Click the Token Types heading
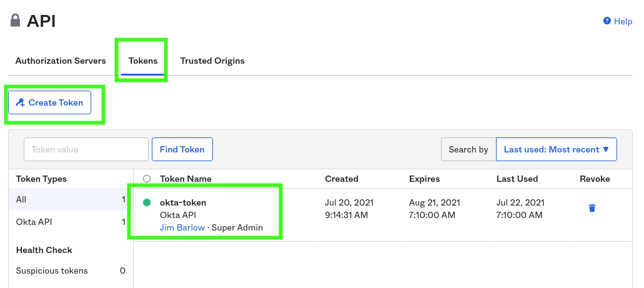This screenshot has height=288, width=644. click(41, 179)
